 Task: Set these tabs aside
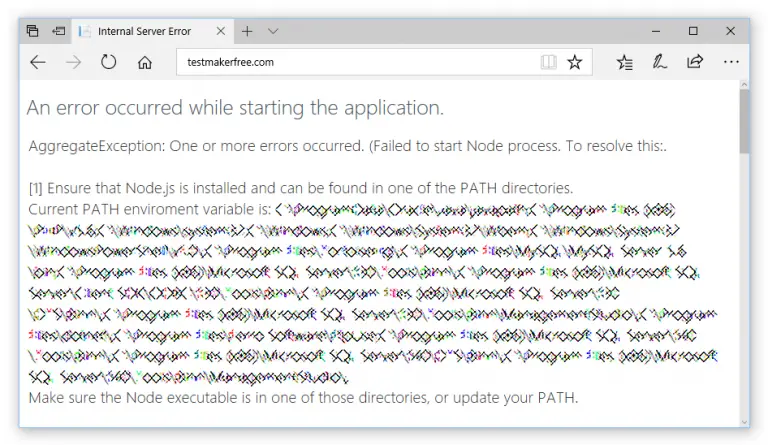click(x=58, y=31)
